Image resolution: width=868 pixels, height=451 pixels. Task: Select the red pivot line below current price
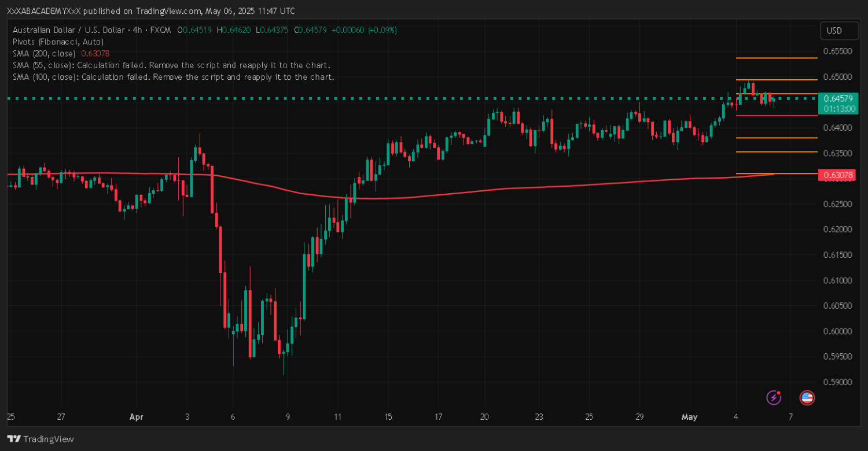click(775, 115)
